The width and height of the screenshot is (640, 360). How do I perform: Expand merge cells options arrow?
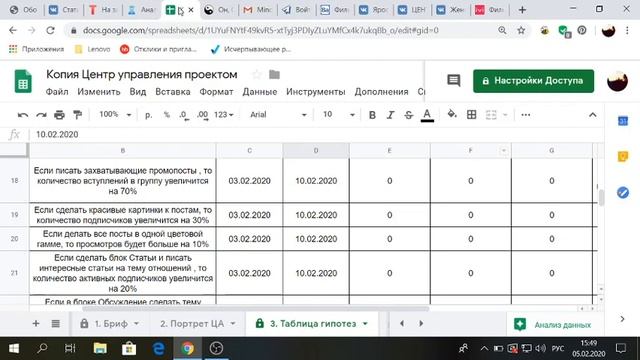pyautogui.click(x=505, y=115)
